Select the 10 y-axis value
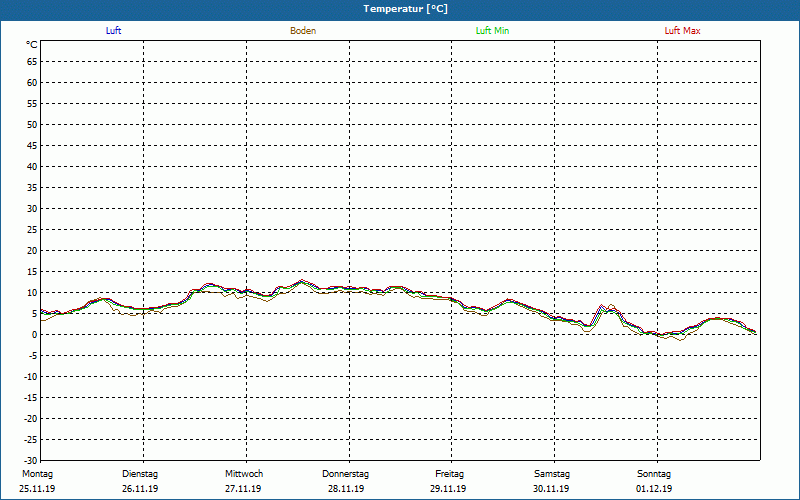The image size is (800, 500). pos(32,293)
